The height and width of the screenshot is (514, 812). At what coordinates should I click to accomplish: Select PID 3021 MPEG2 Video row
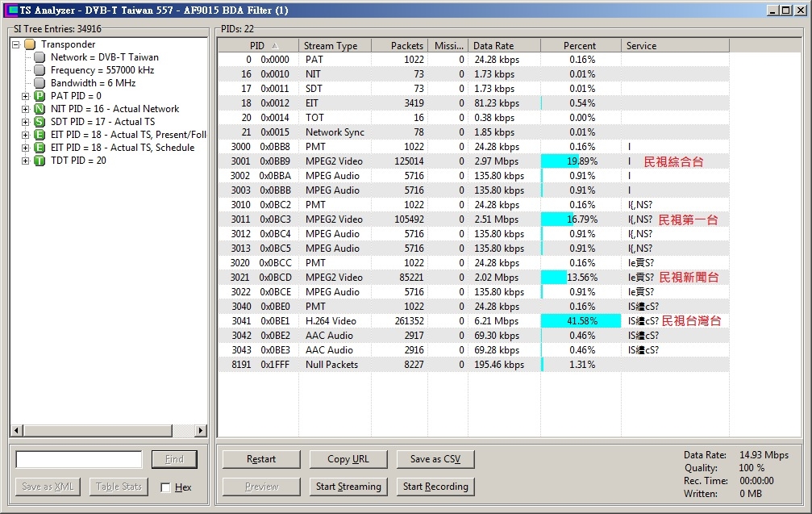click(x=473, y=278)
